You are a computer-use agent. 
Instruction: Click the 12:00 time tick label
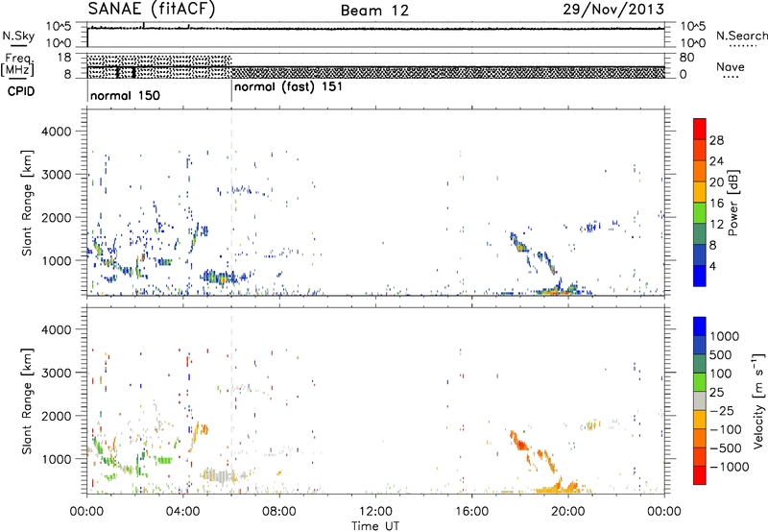click(x=375, y=512)
